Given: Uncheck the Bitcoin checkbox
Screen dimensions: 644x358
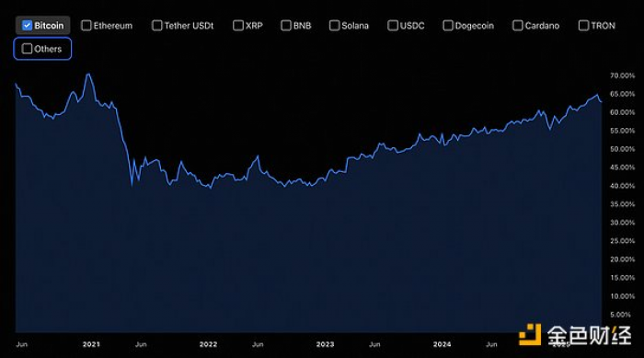Looking at the screenshot, I should tap(27, 26).
